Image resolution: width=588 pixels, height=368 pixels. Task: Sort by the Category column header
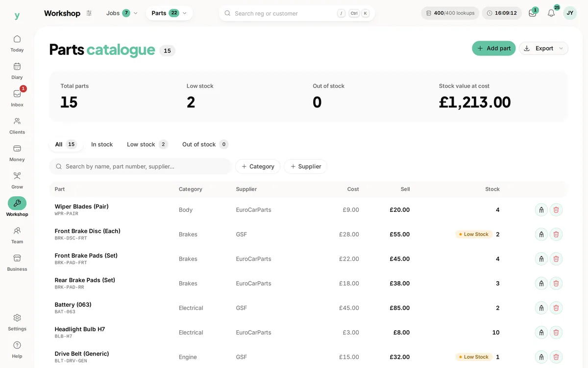(x=191, y=189)
